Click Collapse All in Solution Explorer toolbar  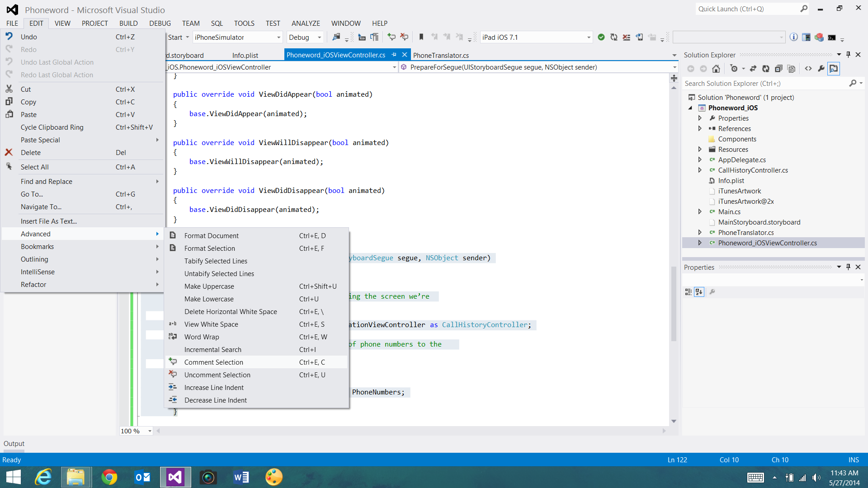[x=778, y=69]
